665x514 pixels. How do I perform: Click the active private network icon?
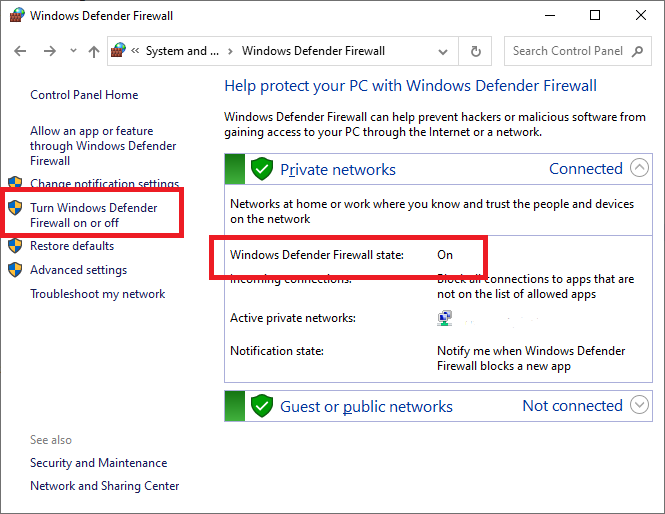click(444, 318)
